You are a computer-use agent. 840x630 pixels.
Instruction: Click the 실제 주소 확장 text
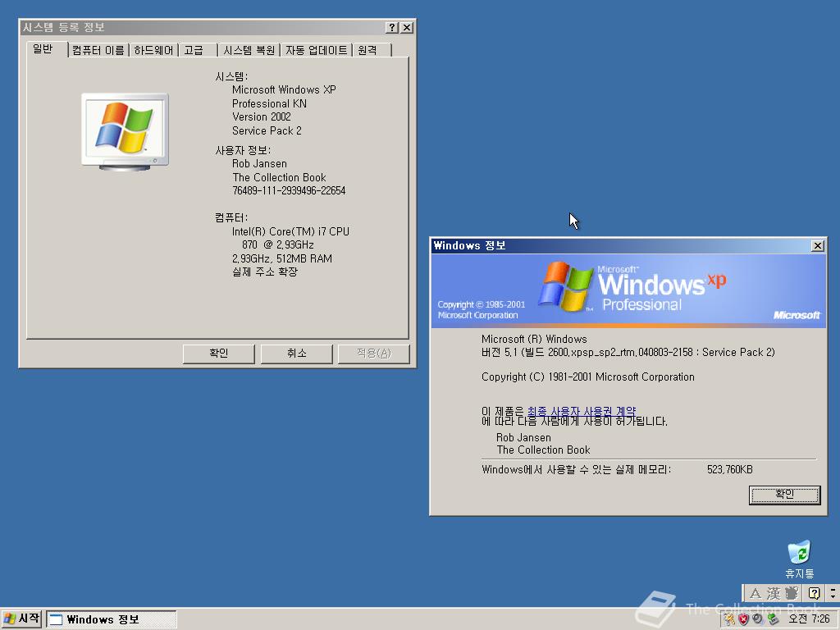pos(265,272)
